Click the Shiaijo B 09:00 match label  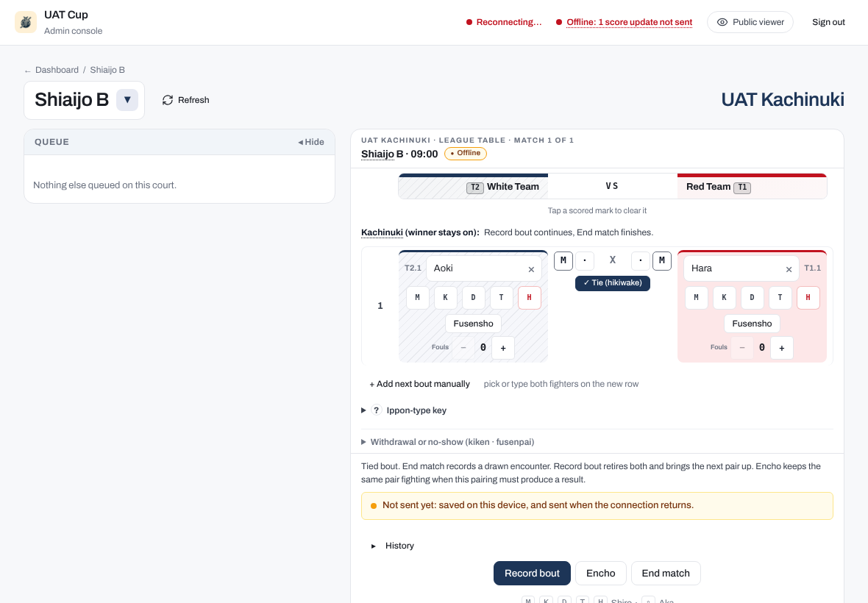pyautogui.click(x=399, y=154)
